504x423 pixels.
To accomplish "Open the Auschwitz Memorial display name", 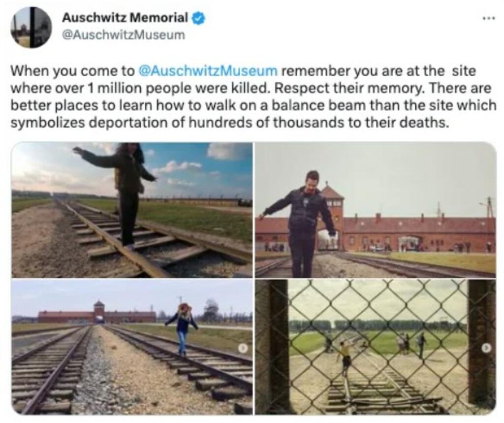I will pyautogui.click(x=125, y=18).
